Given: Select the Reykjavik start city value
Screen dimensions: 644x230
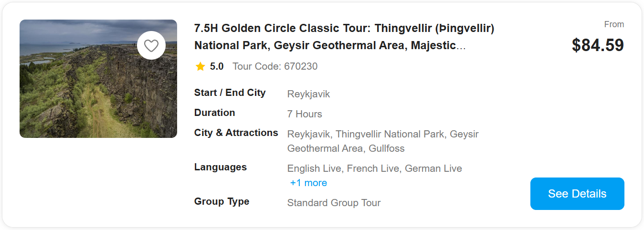Looking at the screenshot, I should [x=308, y=94].
